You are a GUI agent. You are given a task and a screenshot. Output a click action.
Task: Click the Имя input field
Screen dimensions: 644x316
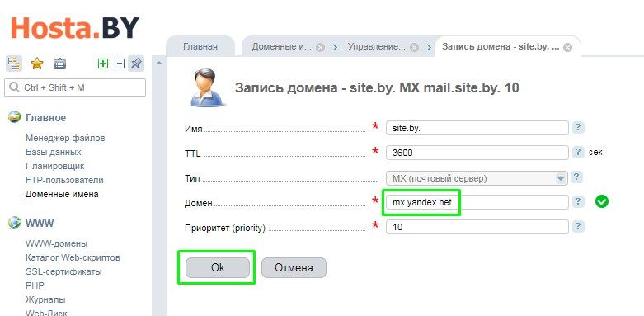[x=477, y=128]
